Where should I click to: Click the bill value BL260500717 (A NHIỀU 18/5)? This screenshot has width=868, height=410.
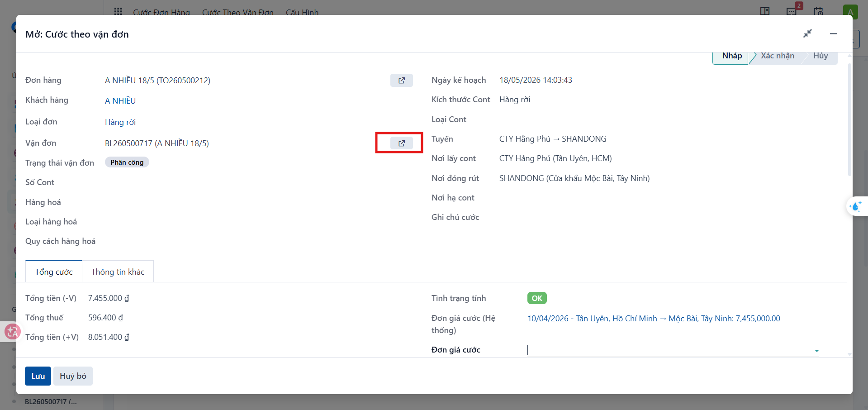click(x=157, y=143)
